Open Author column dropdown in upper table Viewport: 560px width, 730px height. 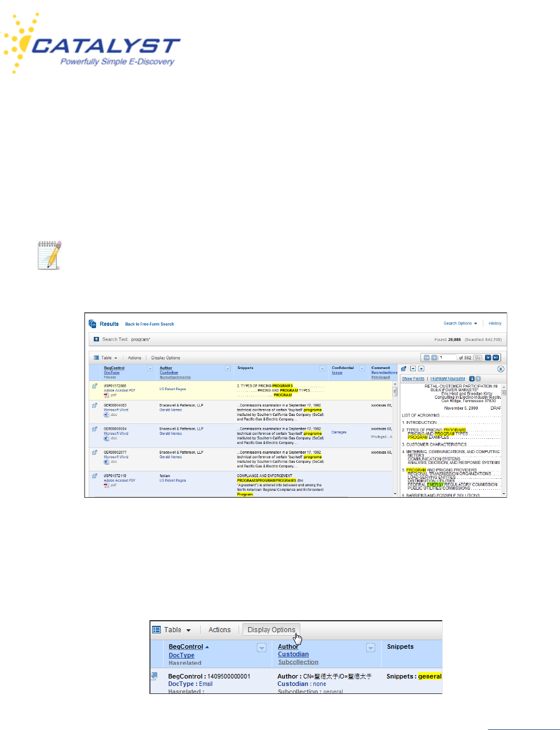pyautogui.click(x=228, y=369)
